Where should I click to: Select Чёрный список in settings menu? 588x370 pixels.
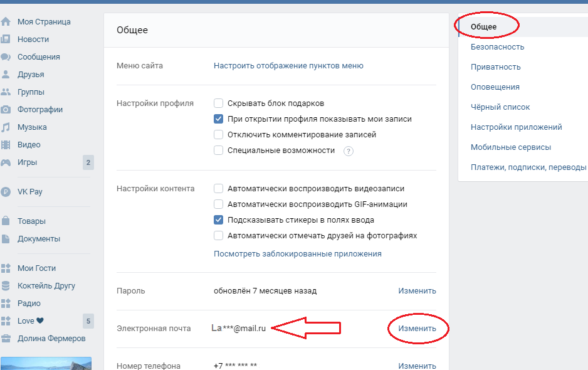coord(500,107)
